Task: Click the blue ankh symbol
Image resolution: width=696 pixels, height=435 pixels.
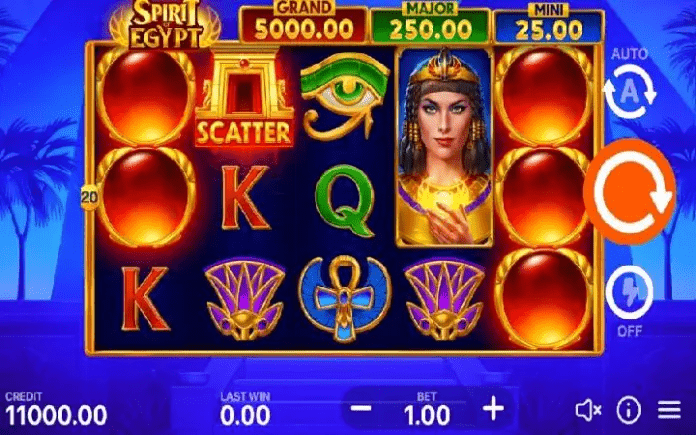Action: point(344,298)
